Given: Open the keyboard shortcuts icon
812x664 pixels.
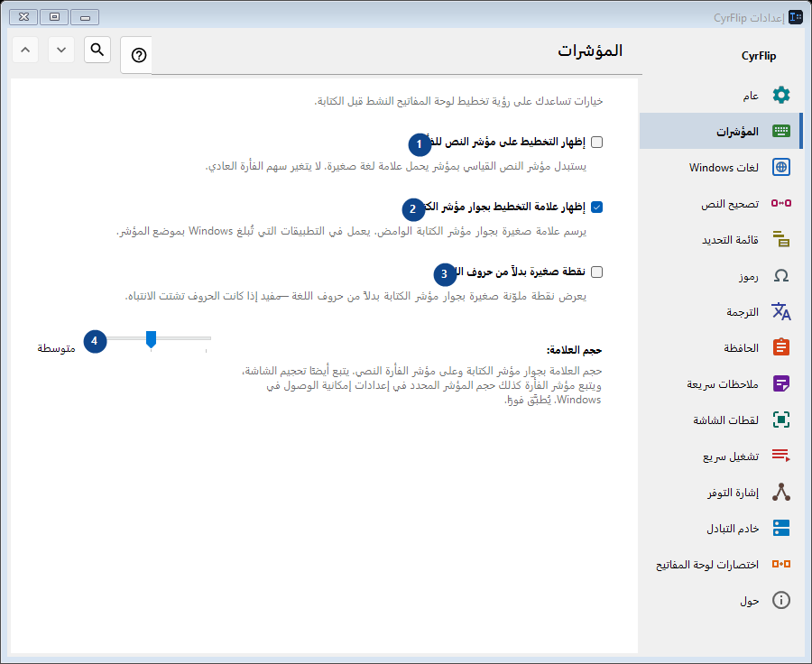Looking at the screenshot, I should pos(781,564).
